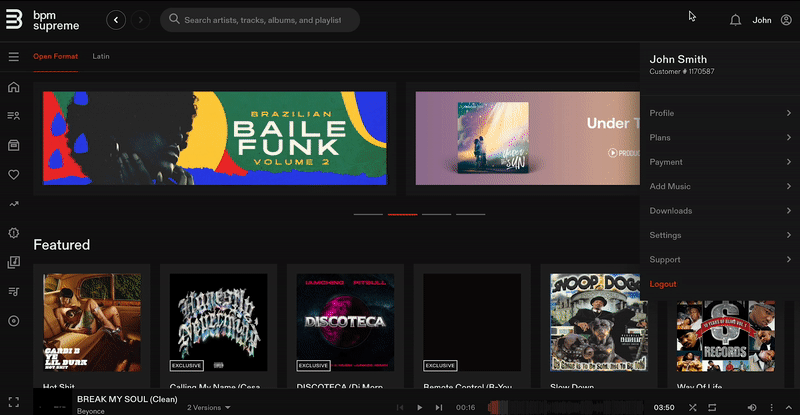Image resolution: width=800 pixels, height=415 pixels.
Task: Open the notifications bell
Action: coord(735,20)
